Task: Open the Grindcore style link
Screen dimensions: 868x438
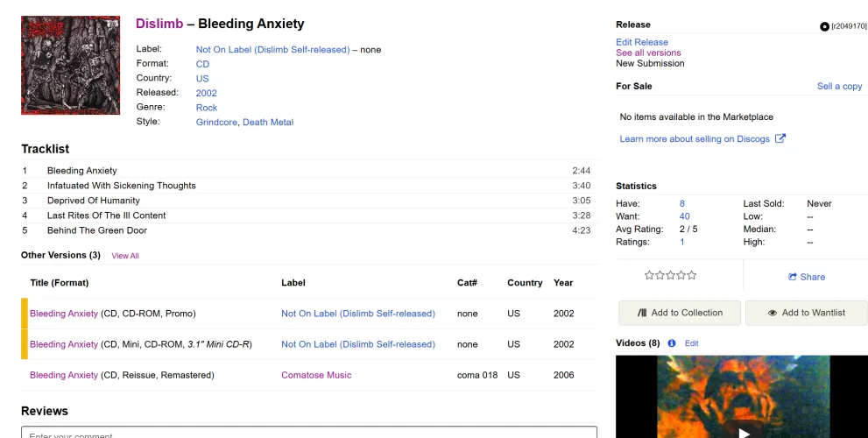Action: (216, 122)
